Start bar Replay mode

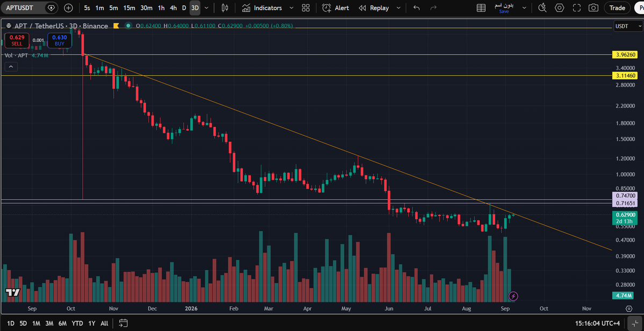pos(374,8)
